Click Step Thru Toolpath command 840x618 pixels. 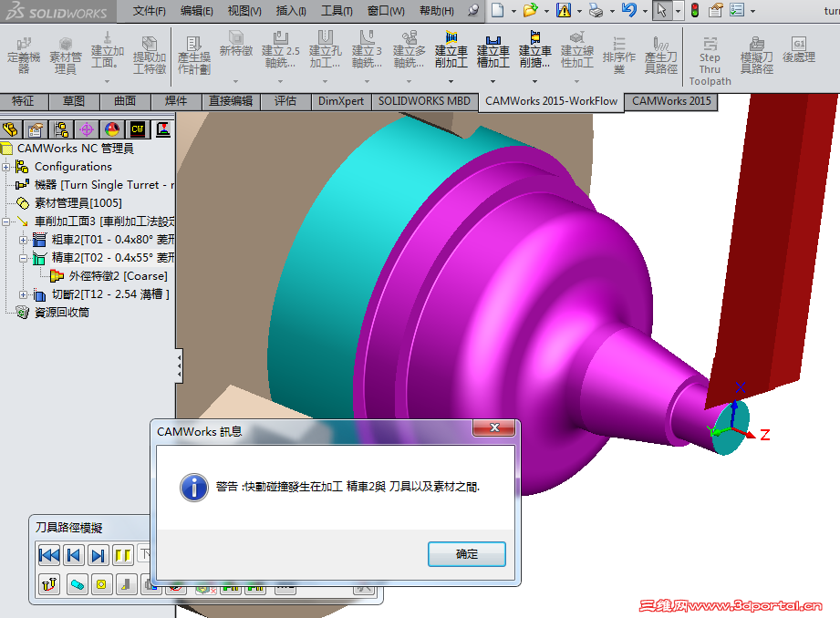[x=710, y=60]
